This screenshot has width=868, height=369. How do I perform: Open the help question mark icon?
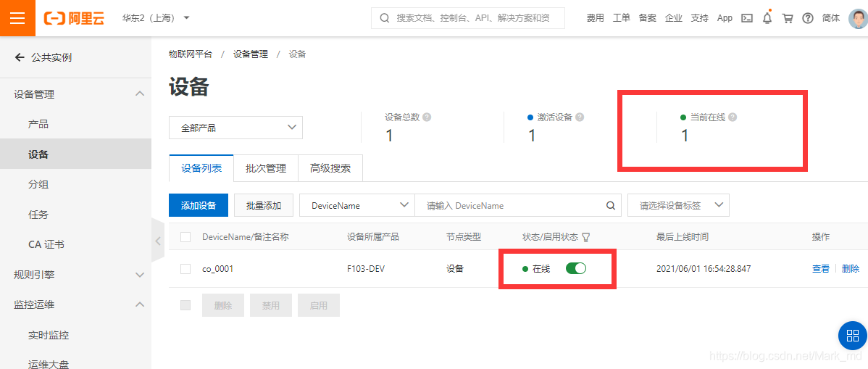[x=808, y=17]
